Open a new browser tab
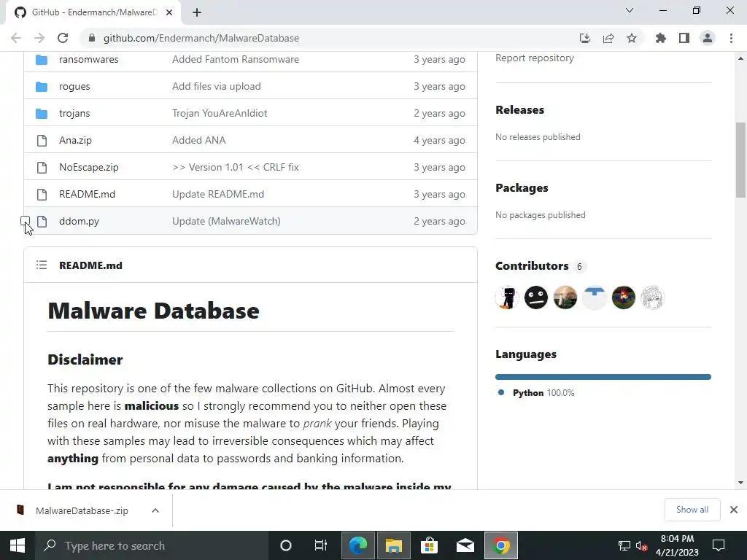Viewport: 747px width, 560px height. click(197, 12)
